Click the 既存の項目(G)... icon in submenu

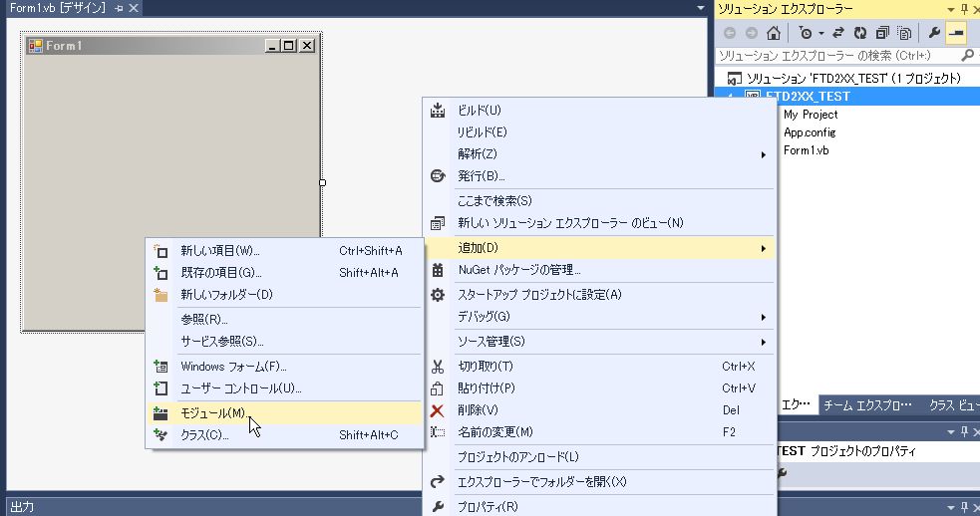coord(161,273)
